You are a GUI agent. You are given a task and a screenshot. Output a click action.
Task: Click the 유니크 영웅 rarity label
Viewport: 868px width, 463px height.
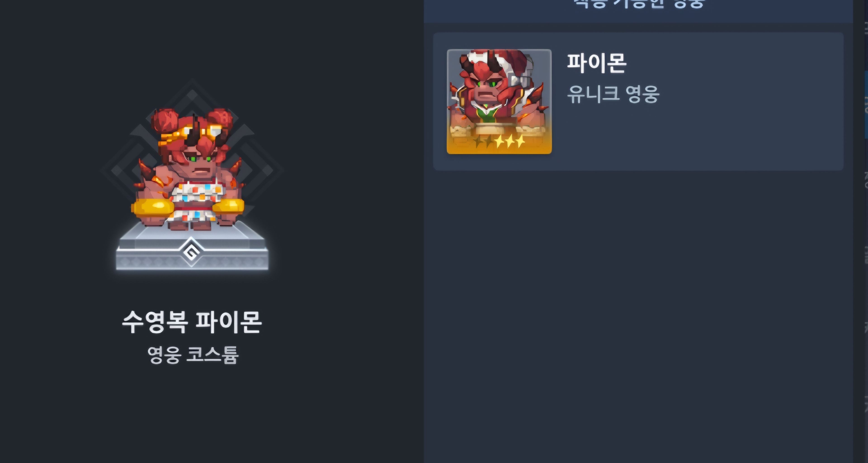(x=613, y=94)
